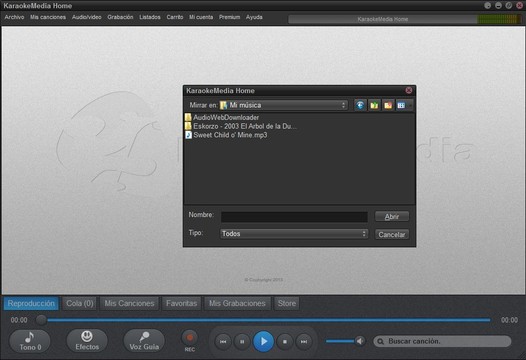Expand the 'Mirar en' Mi música dropdown
The height and width of the screenshot is (360, 526).
coord(283,105)
